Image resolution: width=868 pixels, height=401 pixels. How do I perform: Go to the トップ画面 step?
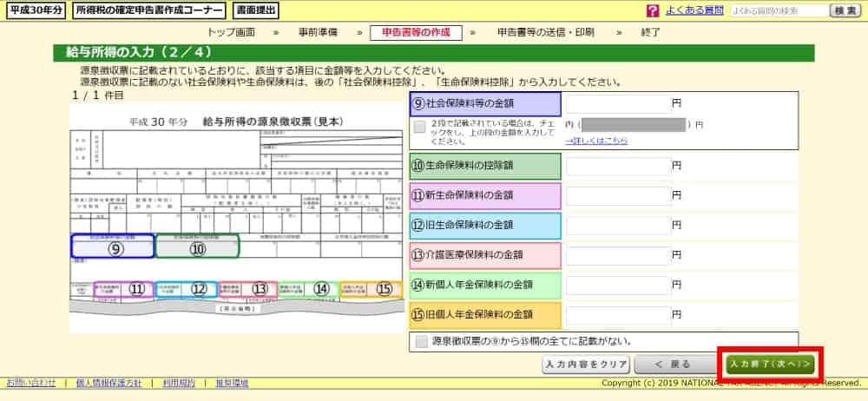(231, 32)
